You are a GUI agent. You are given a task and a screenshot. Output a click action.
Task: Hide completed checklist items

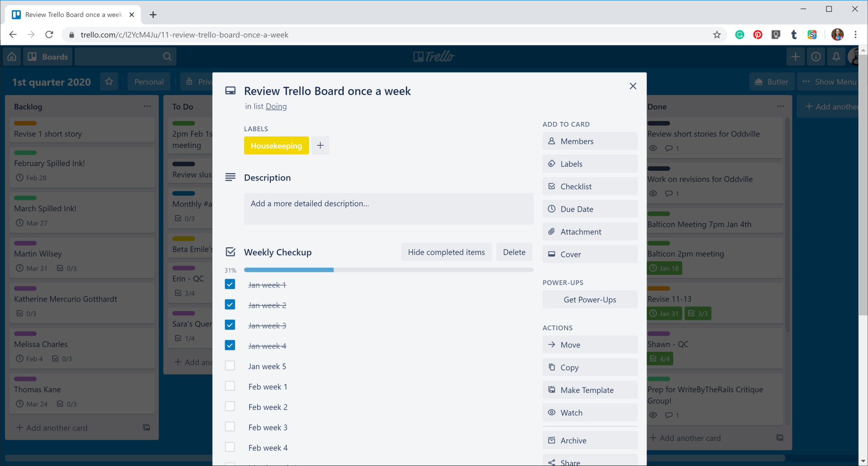pos(446,251)
